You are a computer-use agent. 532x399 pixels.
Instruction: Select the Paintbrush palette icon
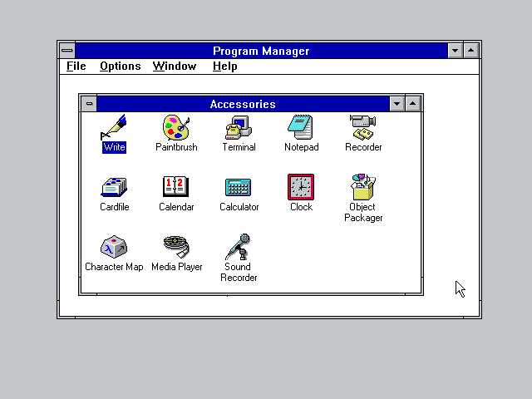176,128
